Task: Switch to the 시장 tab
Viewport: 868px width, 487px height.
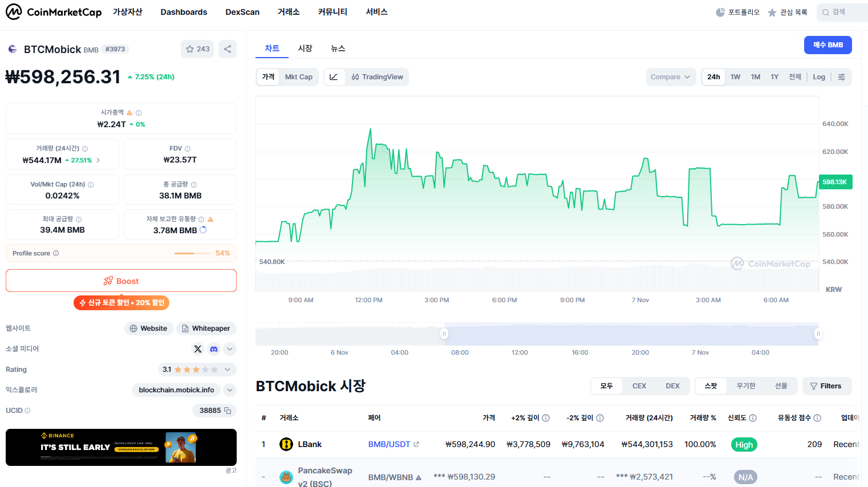Action: [305, 48]
